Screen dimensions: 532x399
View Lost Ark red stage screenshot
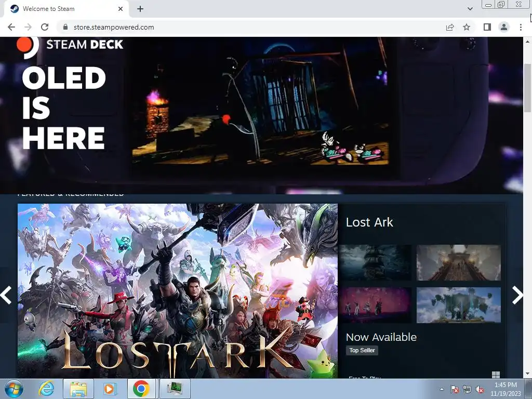point(376,305)
